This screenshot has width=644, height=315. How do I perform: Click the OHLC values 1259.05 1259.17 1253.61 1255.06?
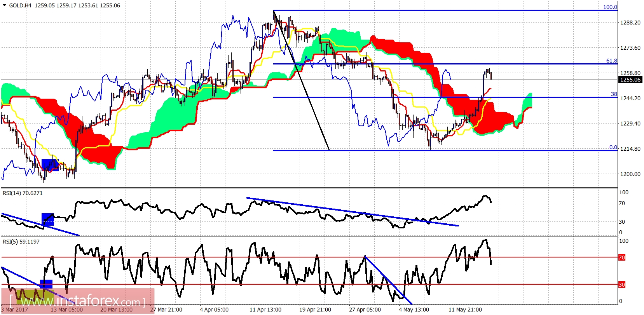(x=77, y=5)
